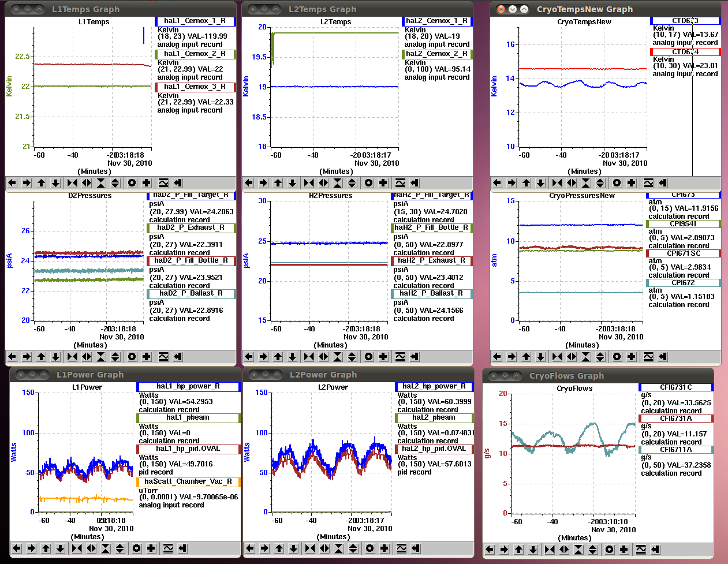Toggle scroll mode in L1Power toolbar

[168, 548]
